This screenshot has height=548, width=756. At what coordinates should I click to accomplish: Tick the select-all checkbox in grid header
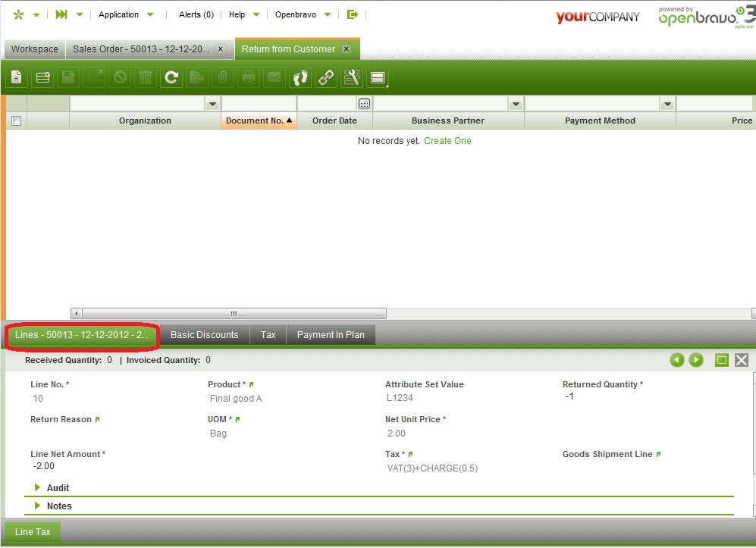pyautogui.click(x=16, y=121)
